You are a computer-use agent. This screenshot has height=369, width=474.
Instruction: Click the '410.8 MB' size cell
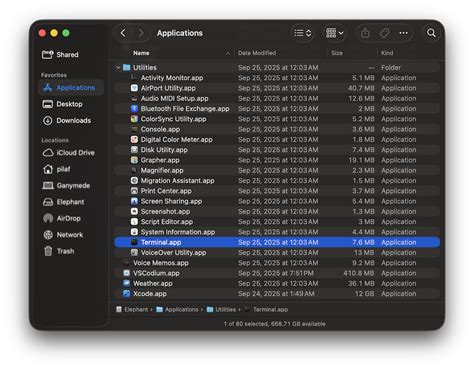click(x=359, y=273)
